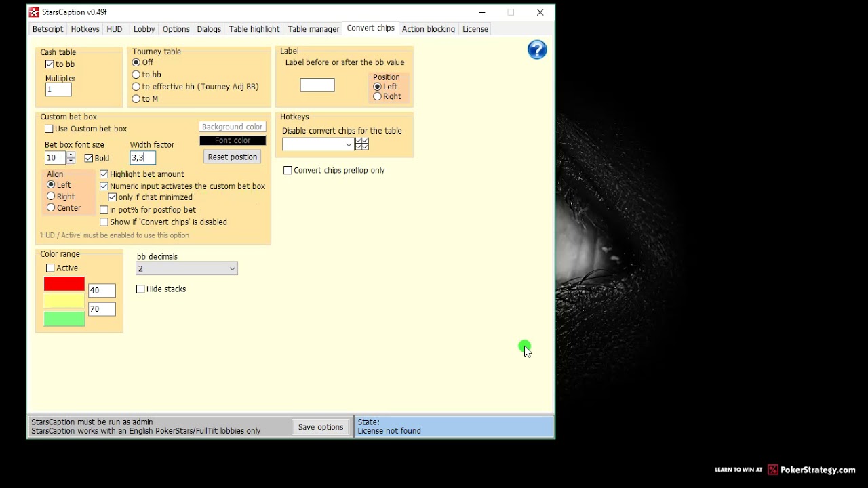Open the Hotkeys tab
Viewport: 868px width, 488px height.
click(85, 29)
